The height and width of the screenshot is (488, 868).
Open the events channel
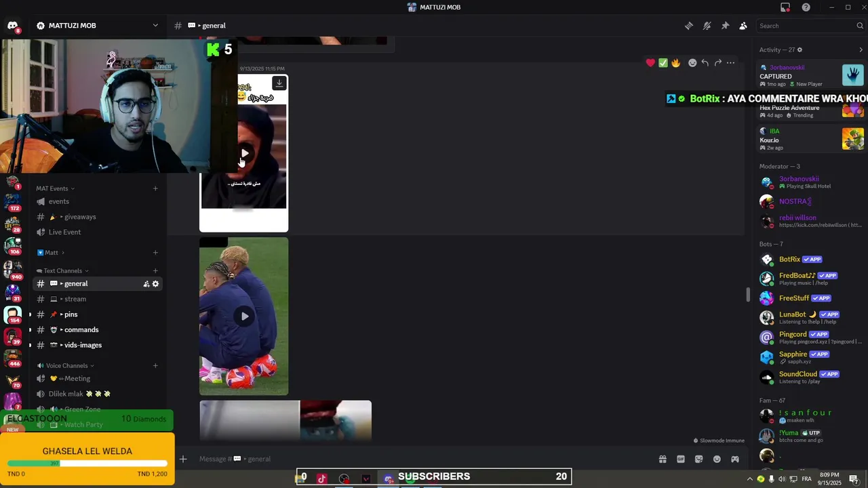coord(98,201)
